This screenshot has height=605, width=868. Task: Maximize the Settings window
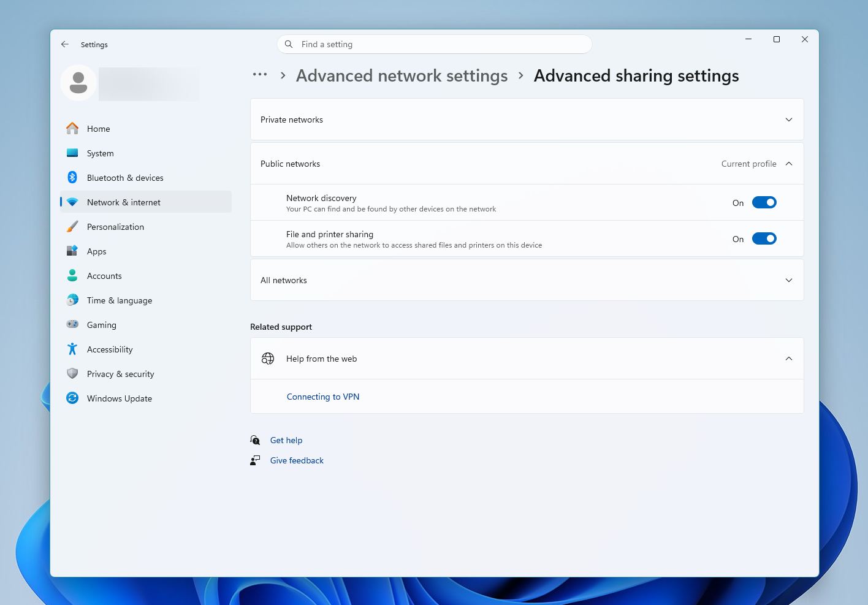(777, 39)
